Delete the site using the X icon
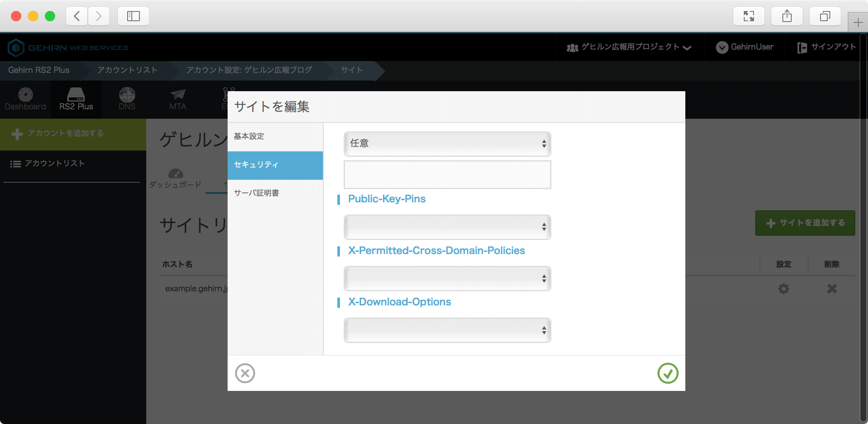The image size is (868, 424). (832, 289)
